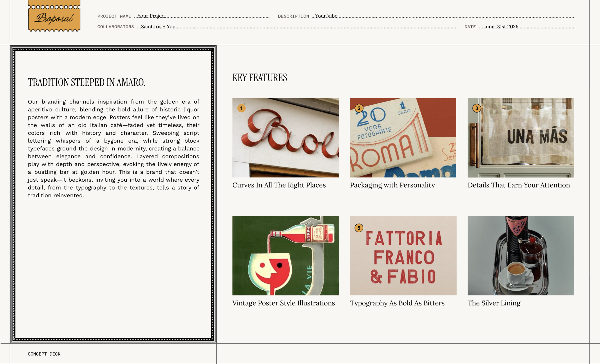600x364 pixels.
Task: Open the Roma Vere Fotografie packaging thumbnail
Action: pos(403,138)
